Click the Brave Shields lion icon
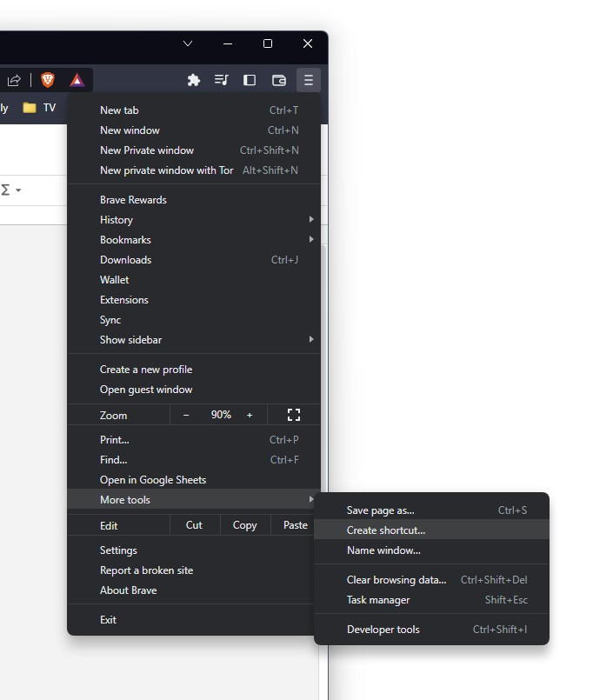The width and height of the screenshot is (613, 700). (48, 80)
